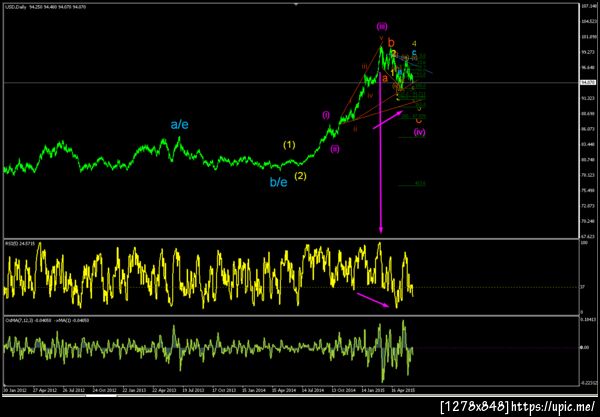Click the 83.448 price axis value
The height and width of the screenshot is (417, 600).
[x=587, y=144]
